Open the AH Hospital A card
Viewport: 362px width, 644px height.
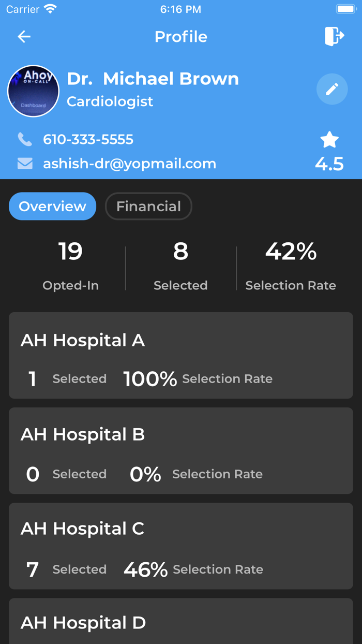[181, 355]
